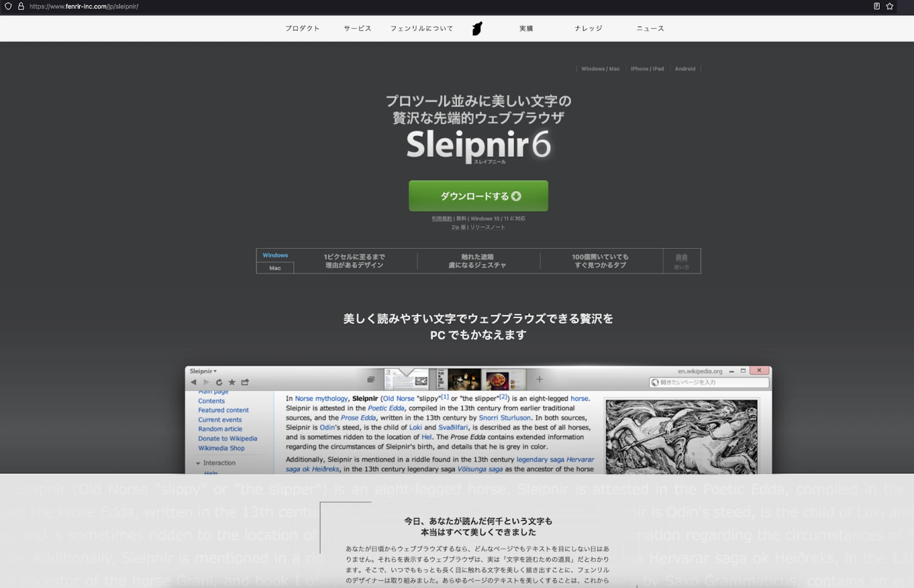Click the Wikipedia page tab thumbnail
This screenshot has width=914, height=588.
(406, 380)
